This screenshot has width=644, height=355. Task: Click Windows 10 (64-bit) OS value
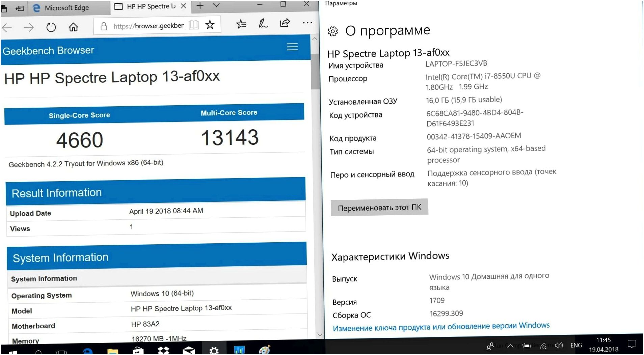[x=162, y=293]
